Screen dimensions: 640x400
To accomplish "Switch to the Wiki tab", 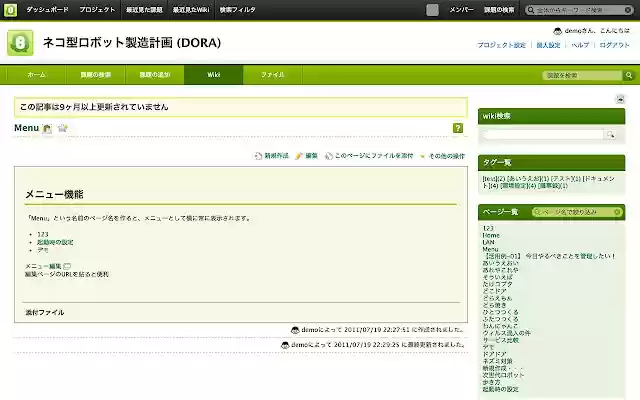I will [x=214, y=75].
